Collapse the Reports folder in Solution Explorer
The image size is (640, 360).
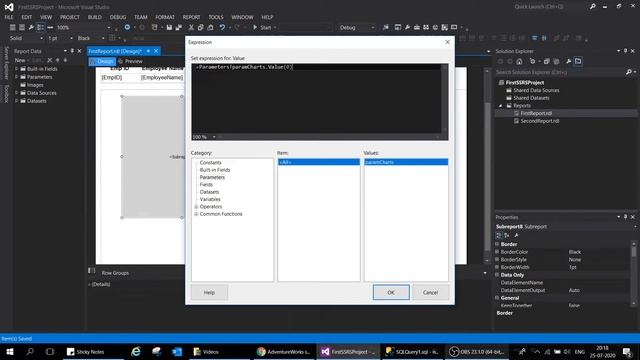point(501,106)
